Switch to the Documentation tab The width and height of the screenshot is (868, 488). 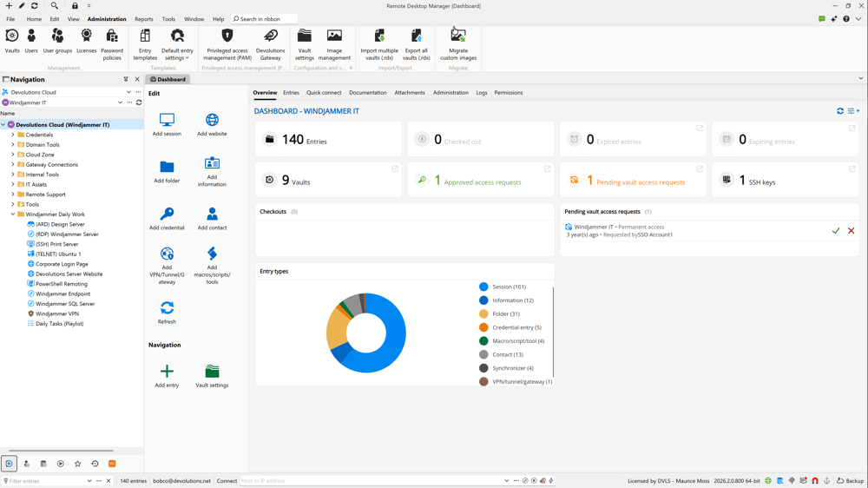point(367,93)
